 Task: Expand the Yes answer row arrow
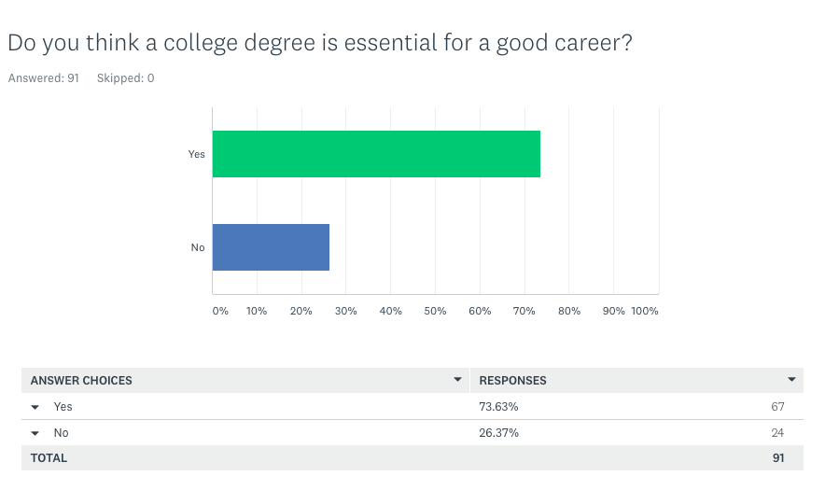tap(35, 407)
